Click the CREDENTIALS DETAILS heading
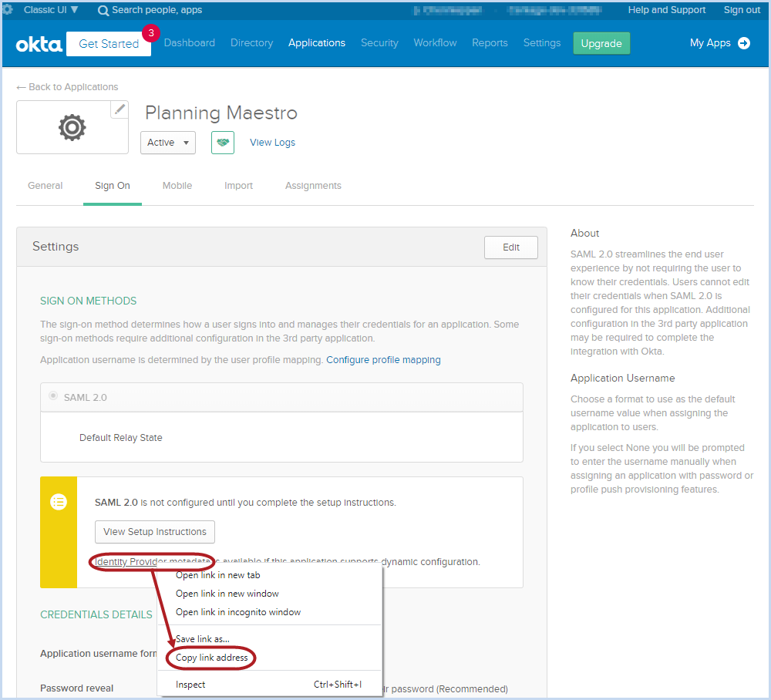 96,614
